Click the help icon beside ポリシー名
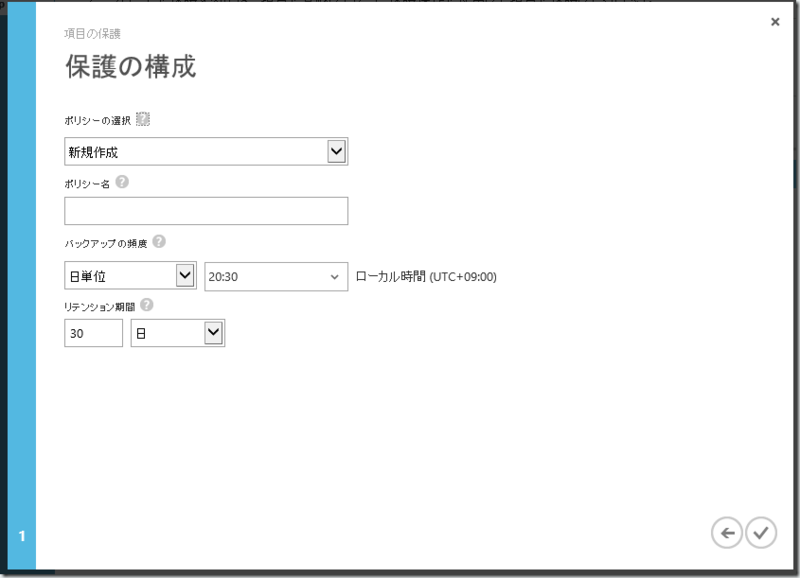Image resolution: width=800 pixels, height=578 pixels. pos(122,182)
